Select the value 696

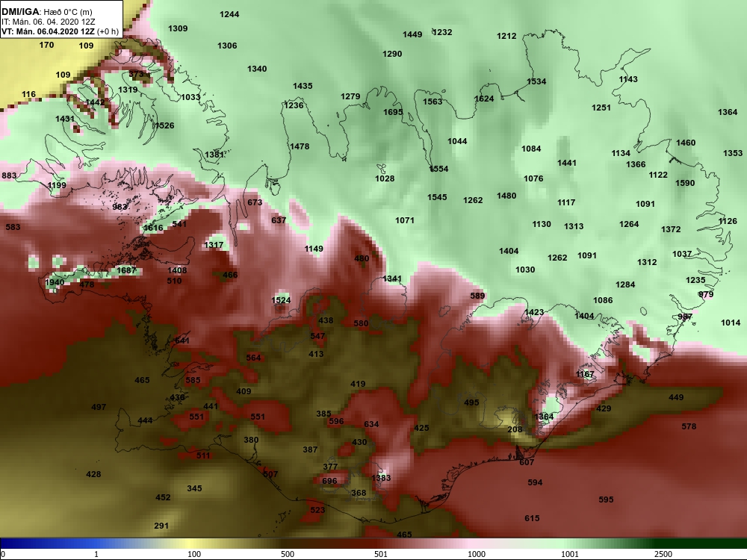point(329,481)
